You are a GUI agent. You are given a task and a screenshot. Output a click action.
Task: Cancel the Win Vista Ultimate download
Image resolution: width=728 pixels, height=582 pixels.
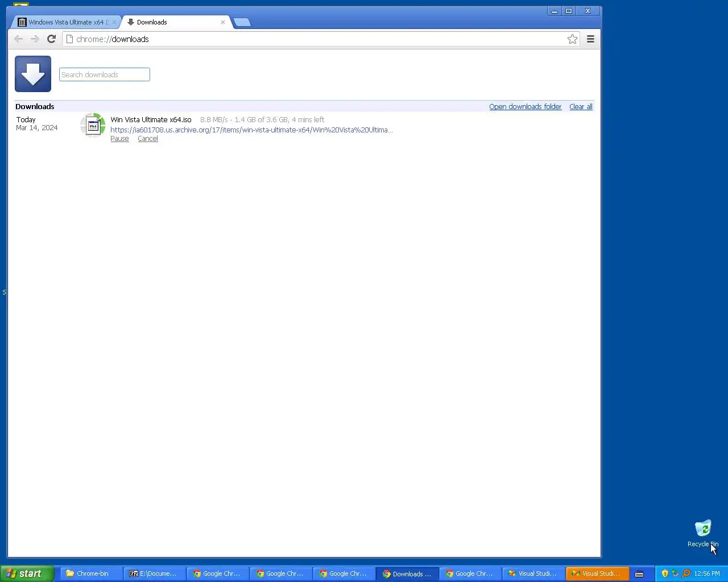[147, 139]
